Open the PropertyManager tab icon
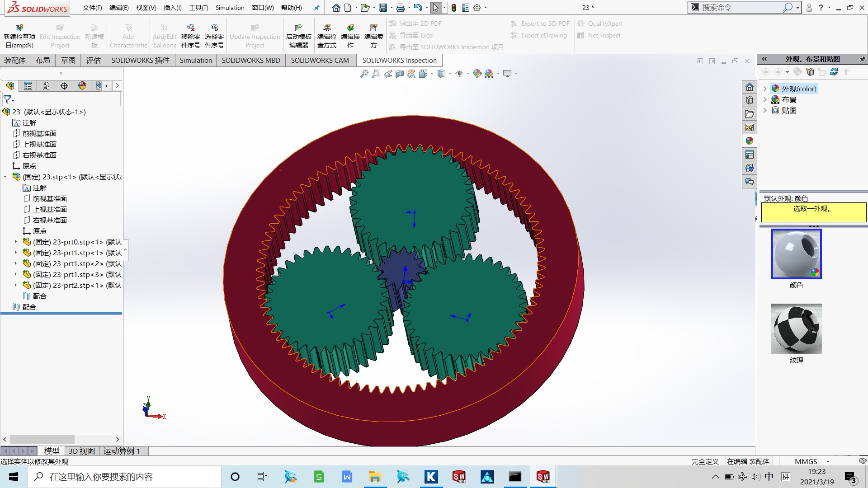868x488 pixels. (28, 86)
